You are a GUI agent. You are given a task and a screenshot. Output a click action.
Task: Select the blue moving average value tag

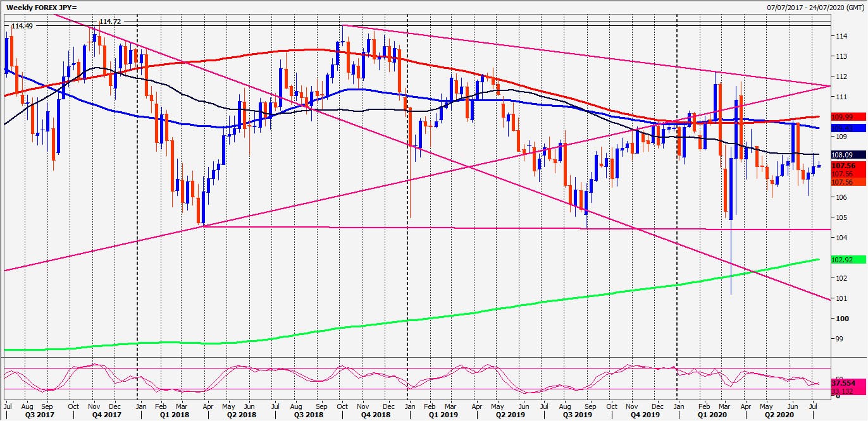coord(843,128)
